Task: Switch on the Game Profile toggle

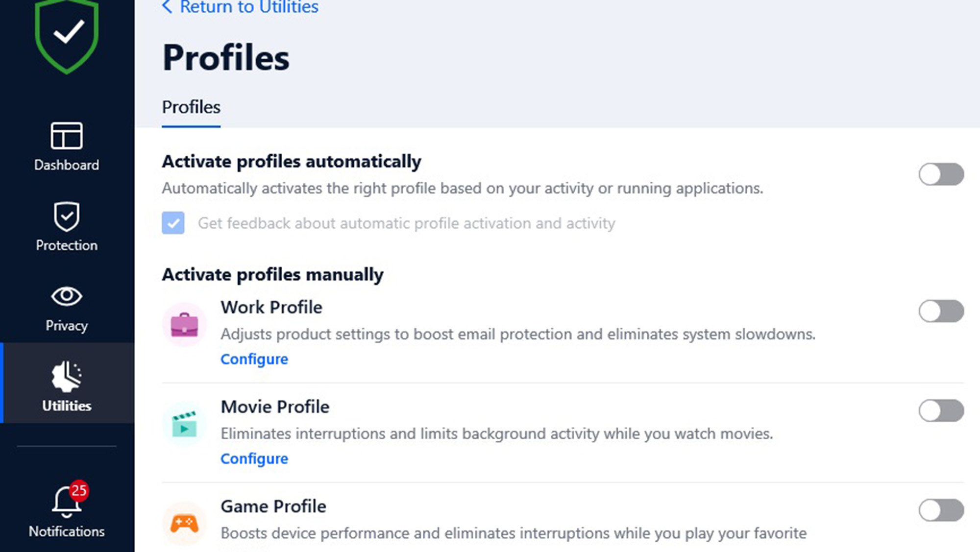Action: (x=941, y=510)
